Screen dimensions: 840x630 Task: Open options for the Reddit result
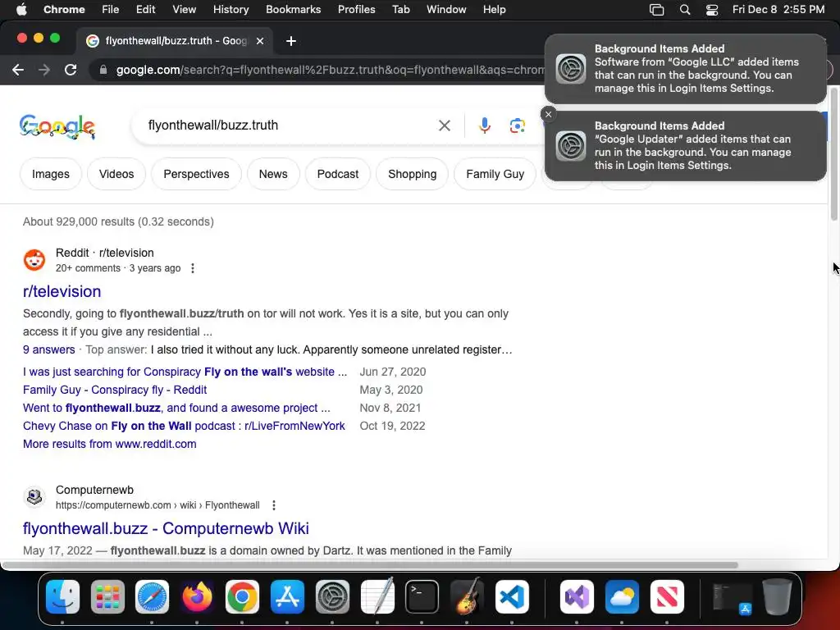tap(193, 268)
